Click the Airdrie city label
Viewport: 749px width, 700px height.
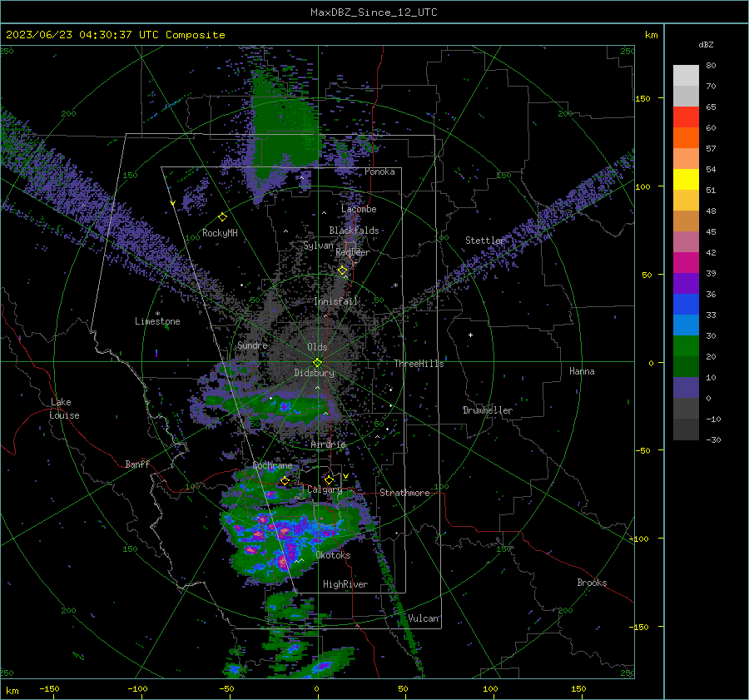click(328, 444)
